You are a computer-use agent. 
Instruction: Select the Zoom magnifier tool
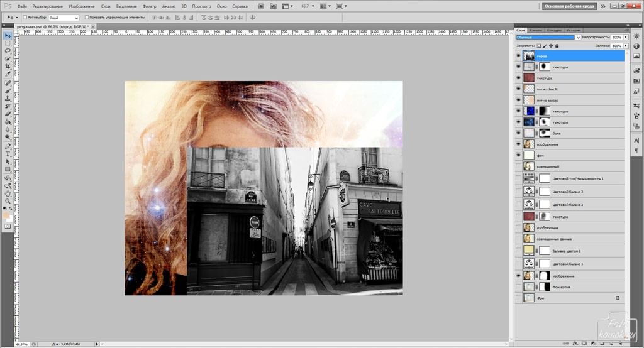pos(8,200)
